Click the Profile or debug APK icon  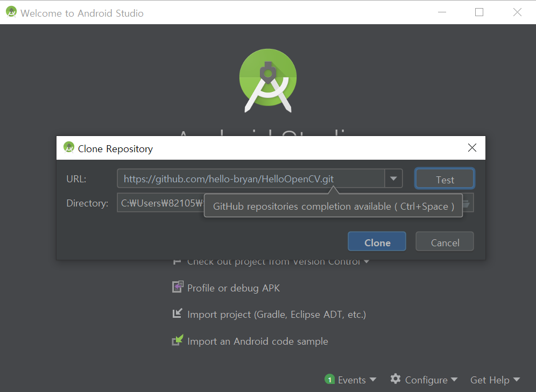[x=178, y=287]
